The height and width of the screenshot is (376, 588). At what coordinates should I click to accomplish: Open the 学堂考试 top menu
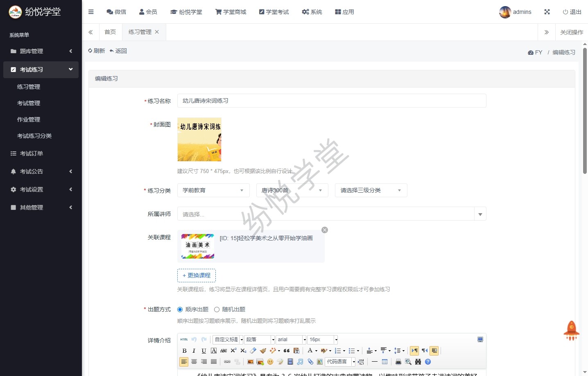pos(274,12)
